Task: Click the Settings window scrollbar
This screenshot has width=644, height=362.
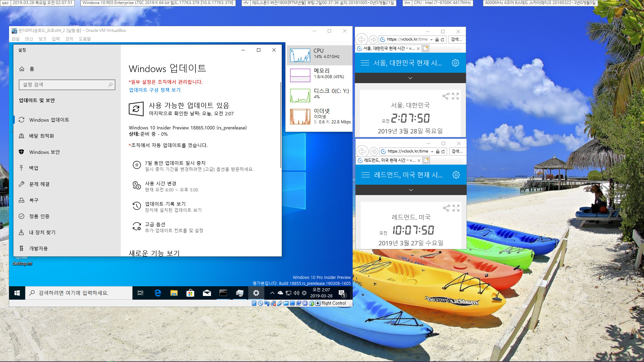Action: (280, 125)
